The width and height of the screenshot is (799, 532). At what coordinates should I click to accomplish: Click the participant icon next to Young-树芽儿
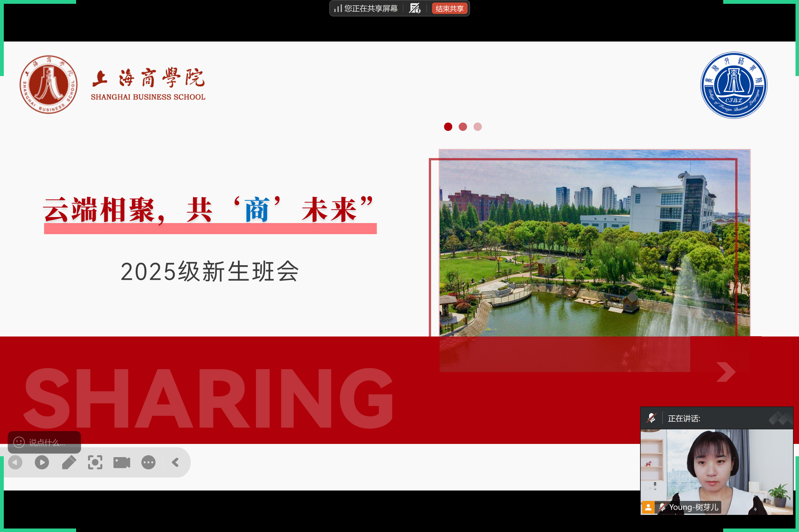pyautogui.click(x=648, y=507)
